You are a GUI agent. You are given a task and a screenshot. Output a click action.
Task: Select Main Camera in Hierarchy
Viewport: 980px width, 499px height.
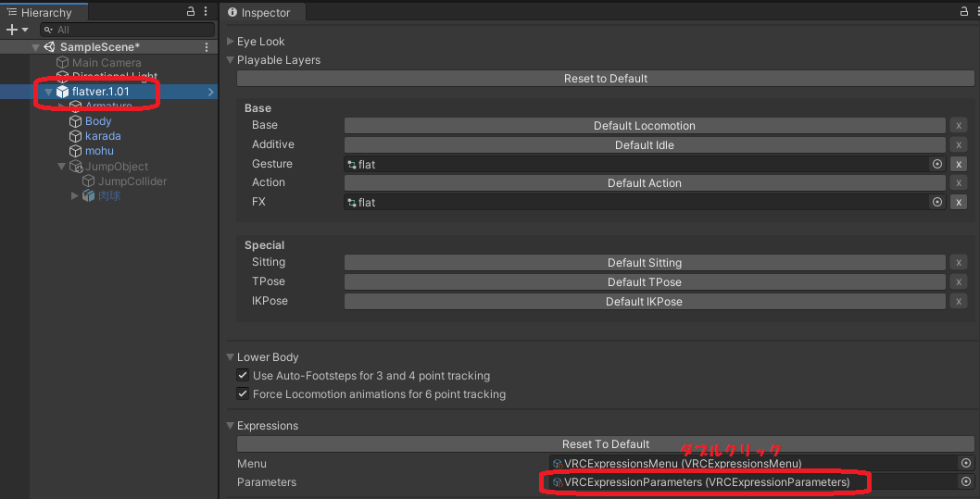click(107, 62)
